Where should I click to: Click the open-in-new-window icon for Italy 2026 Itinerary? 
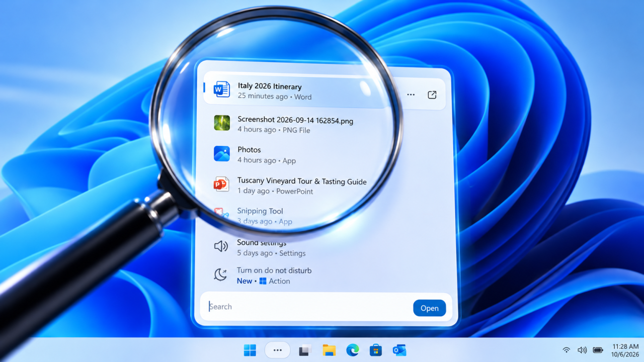pyautogui.click(x=432, y=95)
